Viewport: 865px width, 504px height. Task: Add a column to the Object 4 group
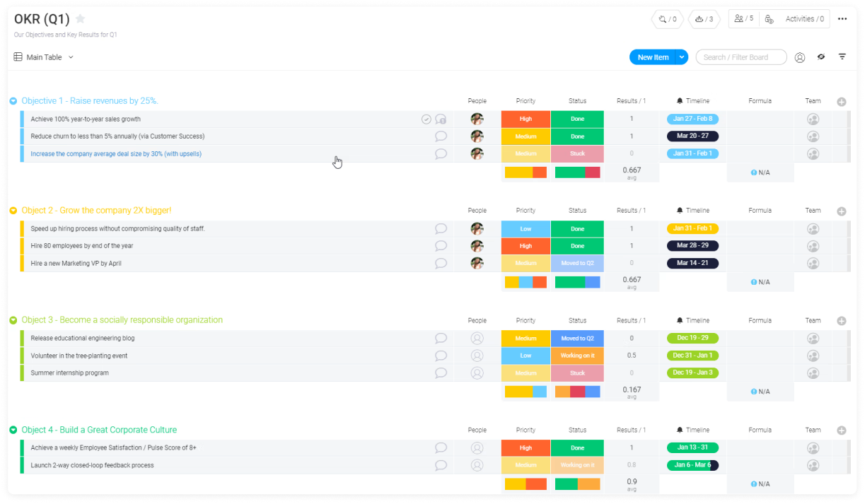(842, 430)
